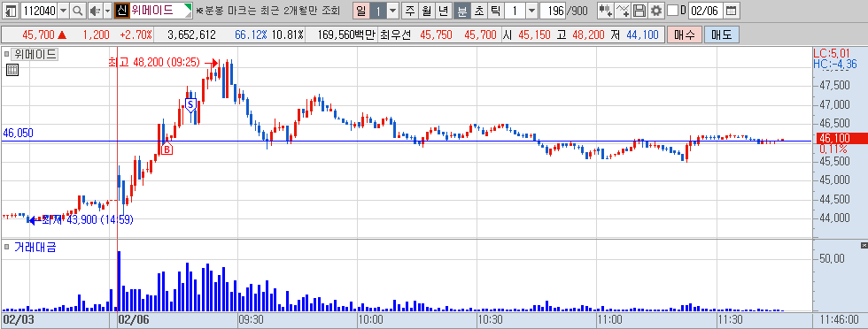Click the volume value 3,652,612
The image size is (868, 329).
(x=191, y=34)
